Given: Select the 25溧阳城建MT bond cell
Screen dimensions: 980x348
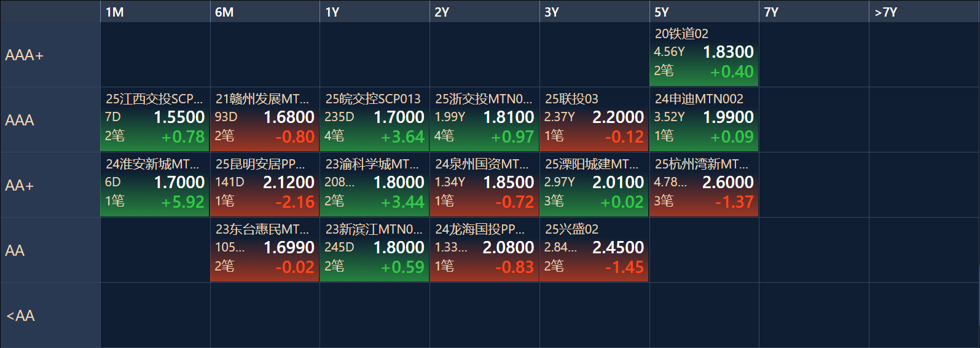Looking at the screenshot, I should (x=594, y=185).
